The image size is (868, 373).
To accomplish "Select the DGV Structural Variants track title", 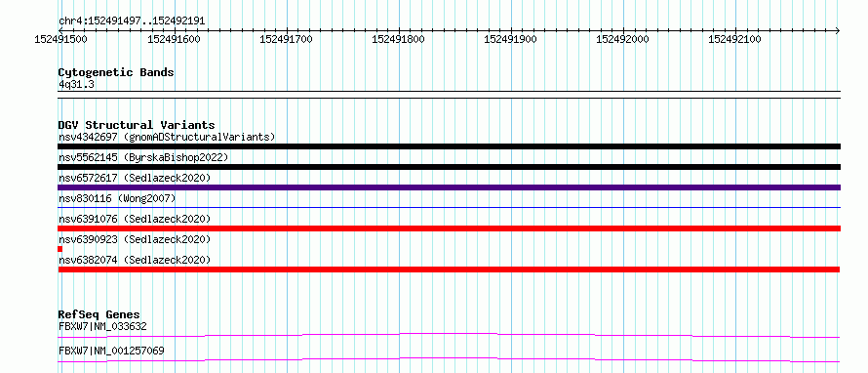I will pyautogui.click(x=137, y=125).
